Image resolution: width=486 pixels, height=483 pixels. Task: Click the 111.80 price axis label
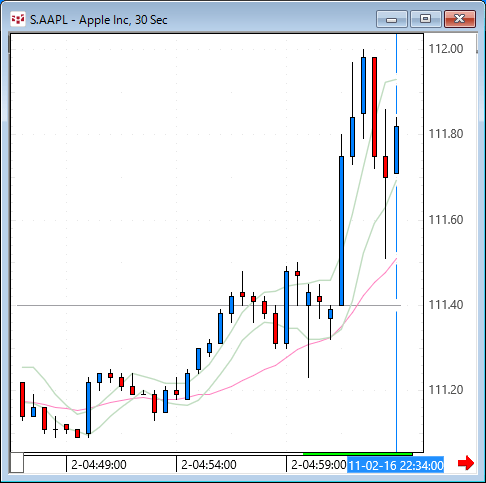click(446, 134)
